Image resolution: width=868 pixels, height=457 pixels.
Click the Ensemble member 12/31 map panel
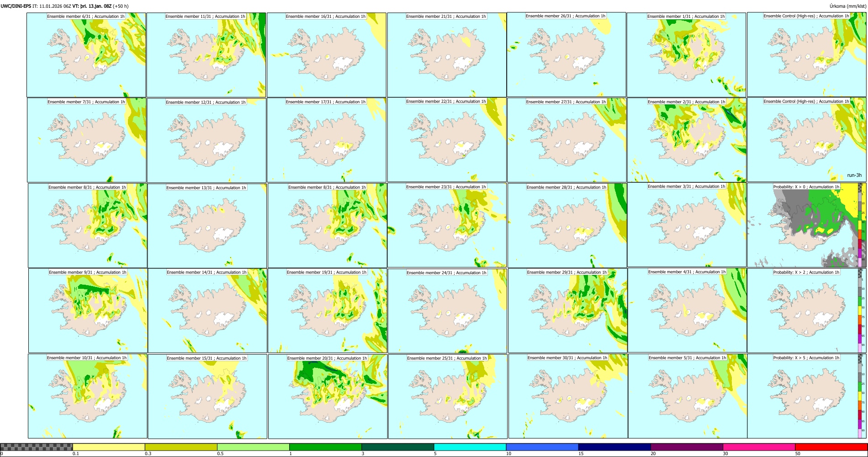point(206,140)
